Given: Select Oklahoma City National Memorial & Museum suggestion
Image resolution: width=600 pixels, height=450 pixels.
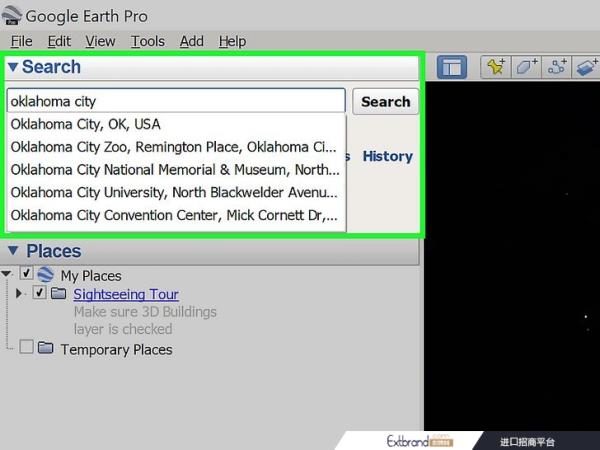Looking at the screenshot, I should click(176, 170).
